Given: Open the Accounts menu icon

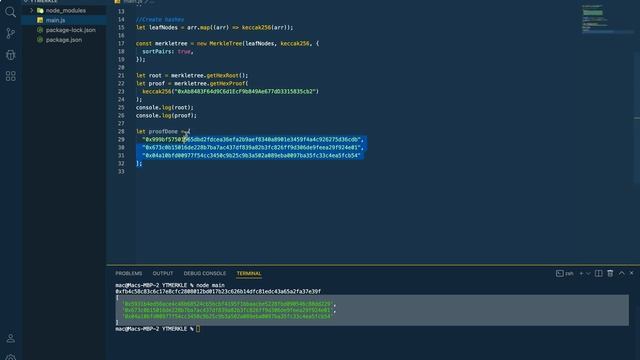Looking at the screenshot, I should (x=11, y=338).
